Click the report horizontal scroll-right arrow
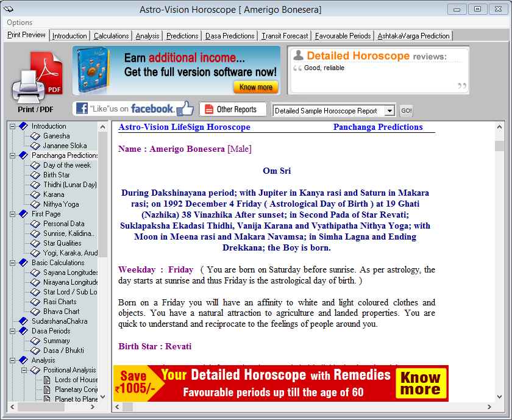The image size is (512, 420). 489,407
